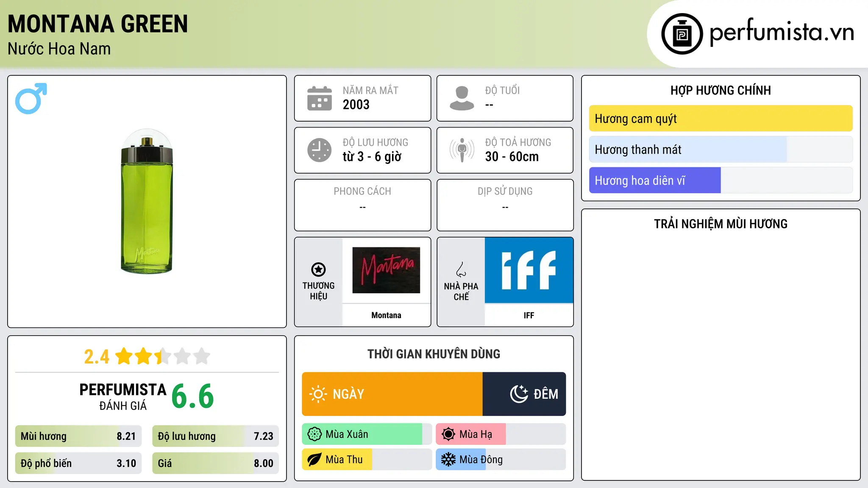Click the winter snowflake icon
Screen dimensions: 868x488
(448, 460)
